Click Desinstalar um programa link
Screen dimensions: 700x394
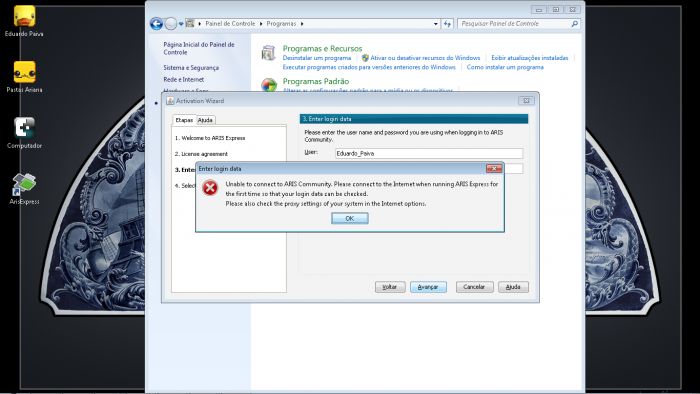[x=317, y=58]
